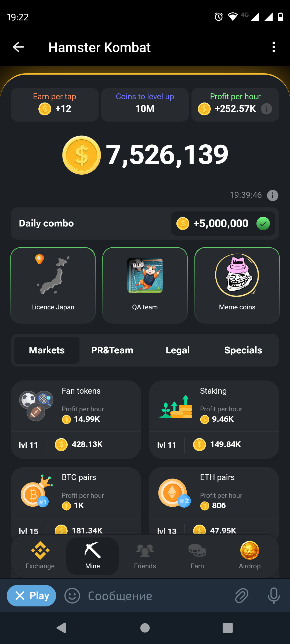290x644 pixels.
Task: Switch to the PR&Team tab
Action: pyautogui.click(x=112, y=350)
